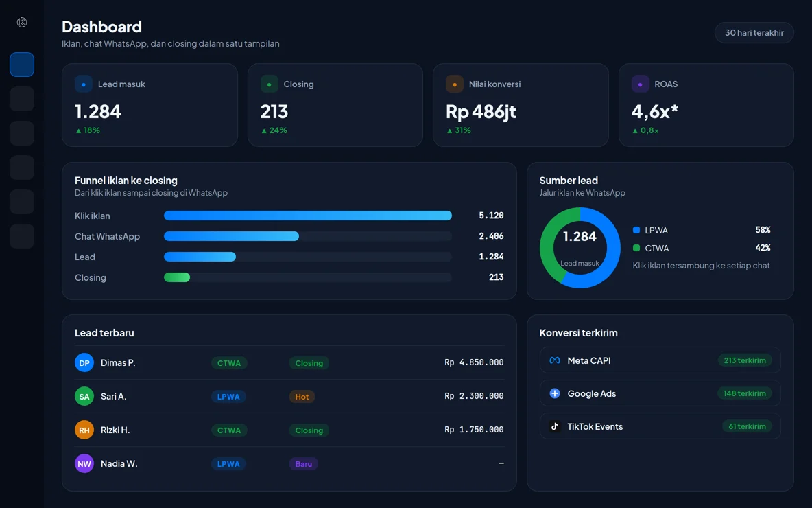
Task: Click the Lead terbaru panel title
Action: (104, 333)
